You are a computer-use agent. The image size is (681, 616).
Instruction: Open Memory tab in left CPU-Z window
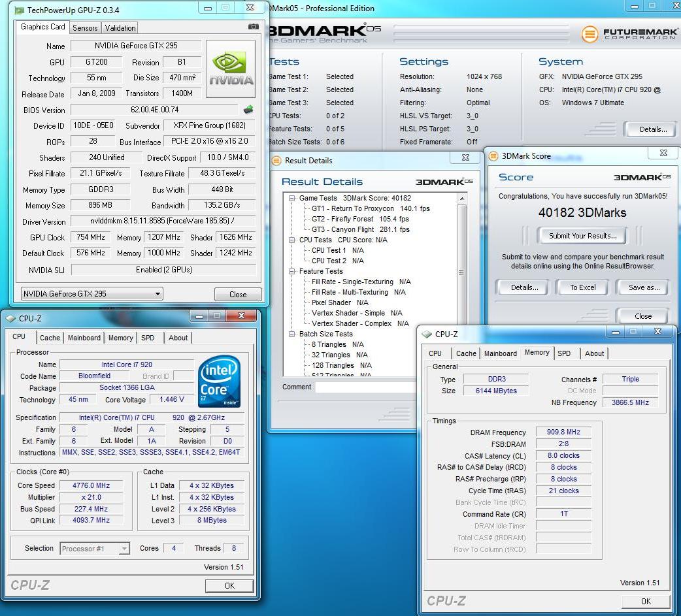[120, 338]
